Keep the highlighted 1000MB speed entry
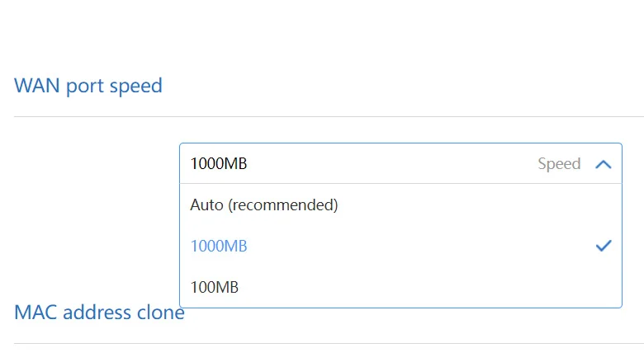The height and width of the screenshot is (362, 644). coord(219,246)
